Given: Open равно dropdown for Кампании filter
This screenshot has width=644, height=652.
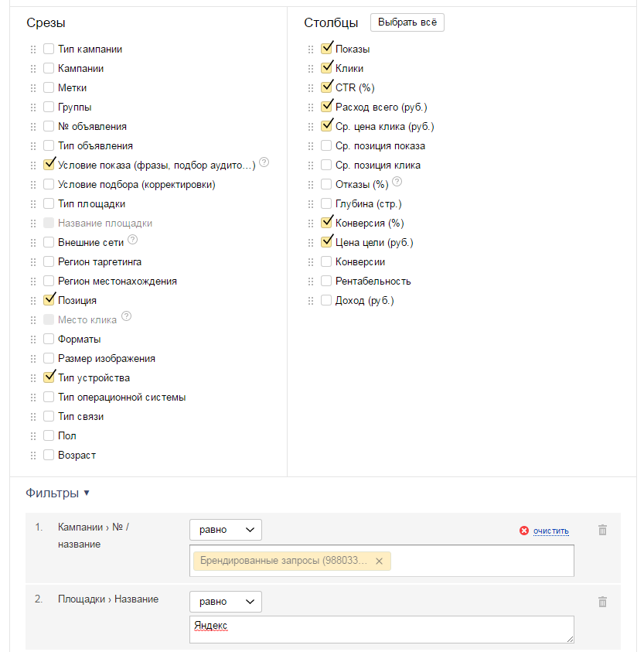Looking at the screenshot, I should click(x=226, y=530).
